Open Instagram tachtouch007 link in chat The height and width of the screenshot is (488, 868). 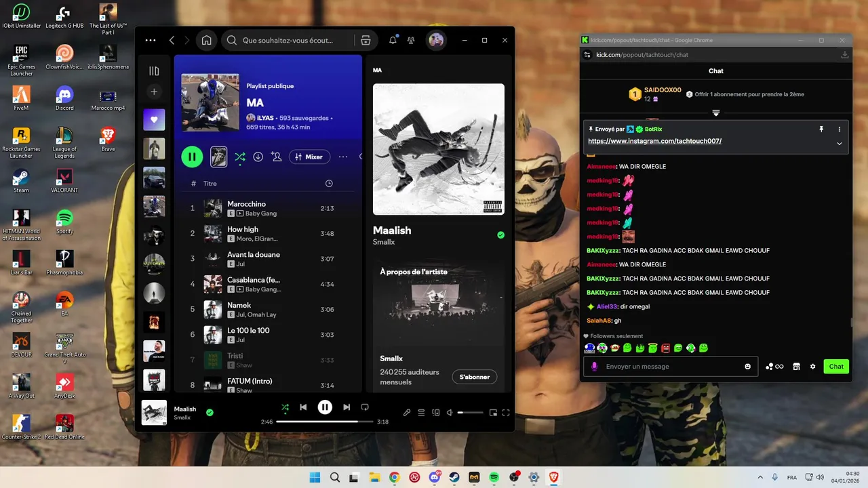point(654,141)
